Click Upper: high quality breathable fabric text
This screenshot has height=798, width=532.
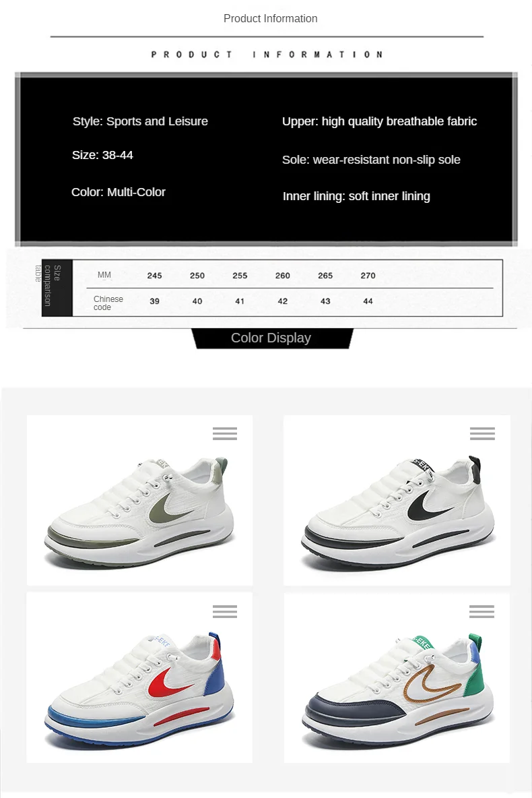pos(379,121)
